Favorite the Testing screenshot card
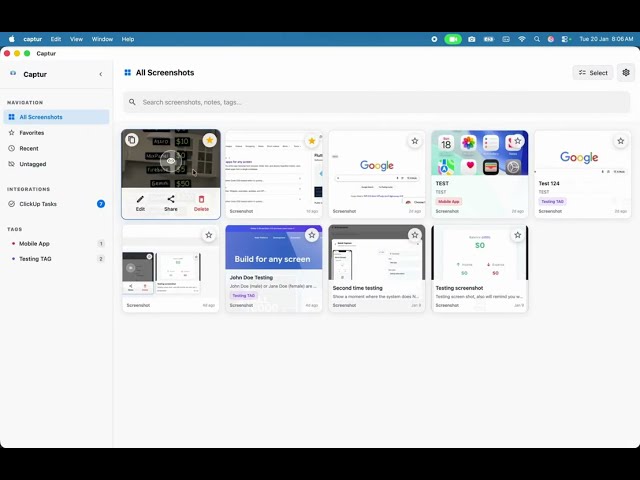 click(x=518, y=235)
